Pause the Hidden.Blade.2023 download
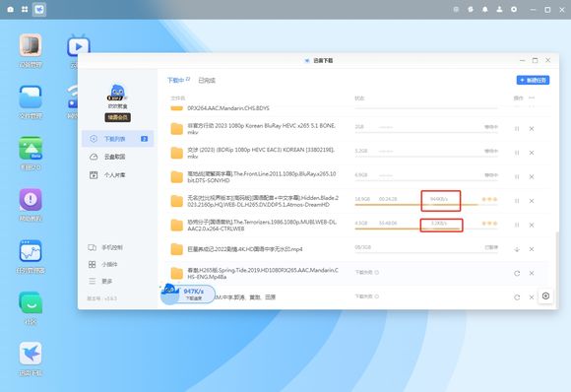This screenshot has height=392, width=571. pyautogui.click(x=517, y=201)
